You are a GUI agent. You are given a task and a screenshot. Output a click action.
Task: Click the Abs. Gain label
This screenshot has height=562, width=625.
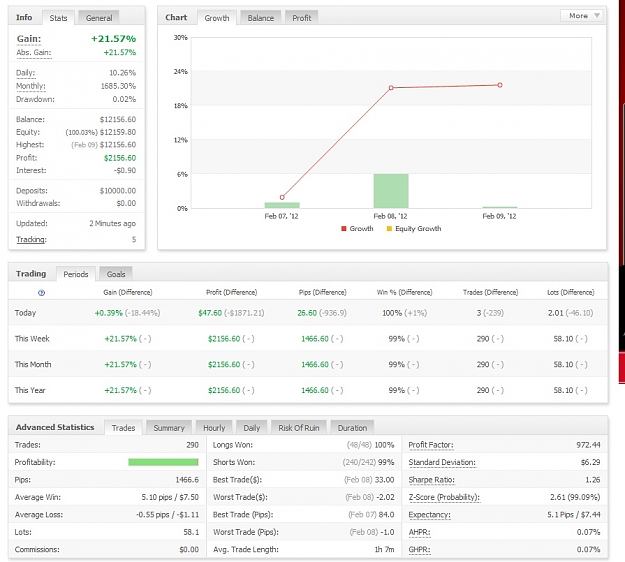[x=33, y=53]
